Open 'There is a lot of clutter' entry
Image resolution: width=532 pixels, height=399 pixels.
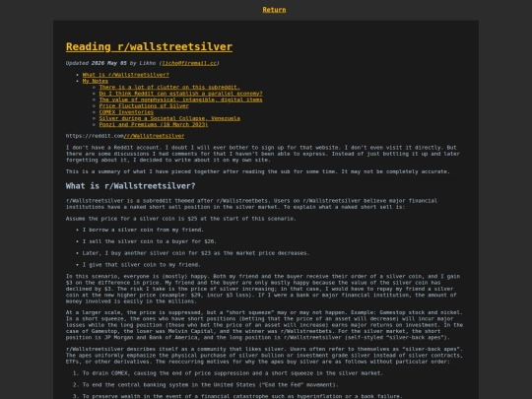coord(169,88)
